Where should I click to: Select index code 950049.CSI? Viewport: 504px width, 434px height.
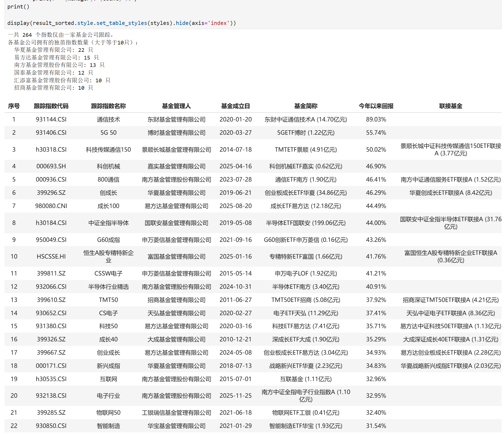[x=51, y=240]
